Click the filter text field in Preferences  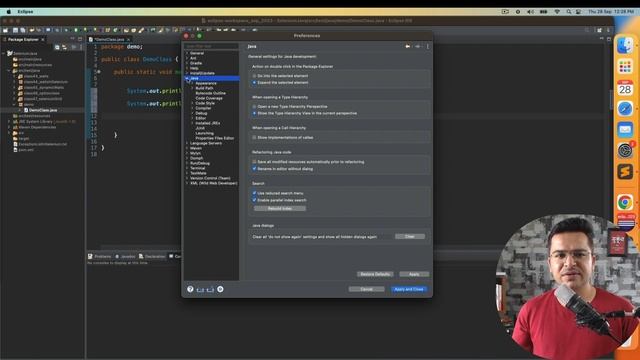pos(211,46)
